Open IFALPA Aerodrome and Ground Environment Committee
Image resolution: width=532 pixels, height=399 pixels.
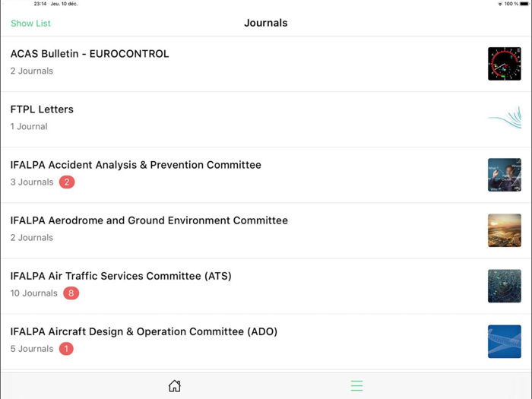(266, 231)
